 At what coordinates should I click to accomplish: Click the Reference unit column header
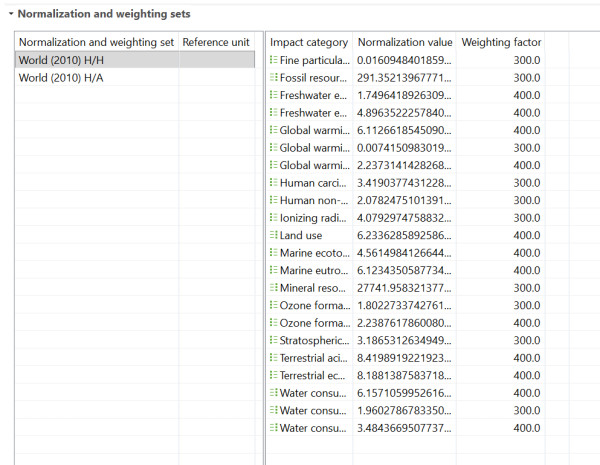(217, 42)
